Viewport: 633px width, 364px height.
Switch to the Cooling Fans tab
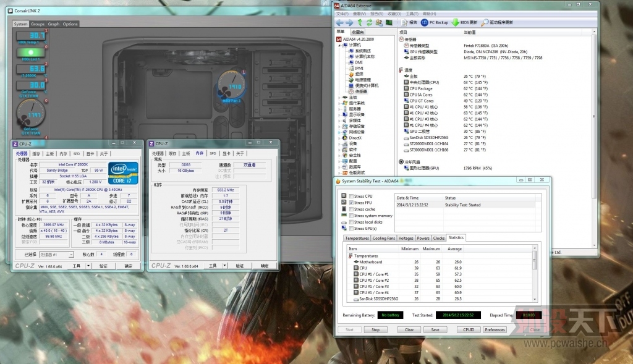(x=383, y=238)
